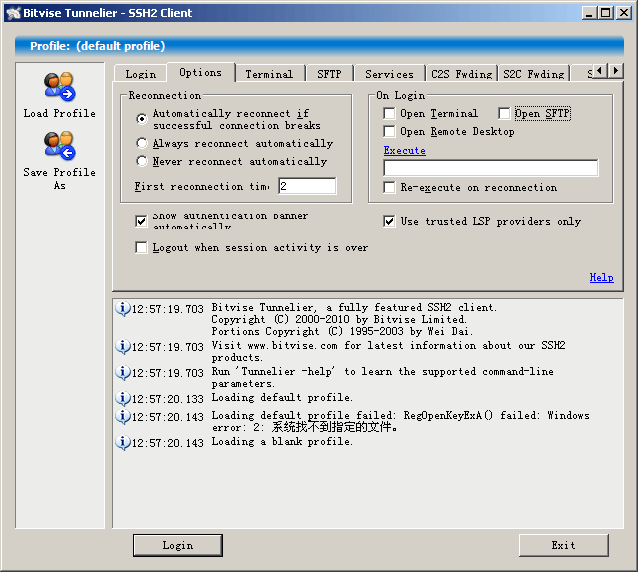Click timestamp '12:57:20.133' in the log
Viewport: 638px width, 572px height.
click(168, 399)
